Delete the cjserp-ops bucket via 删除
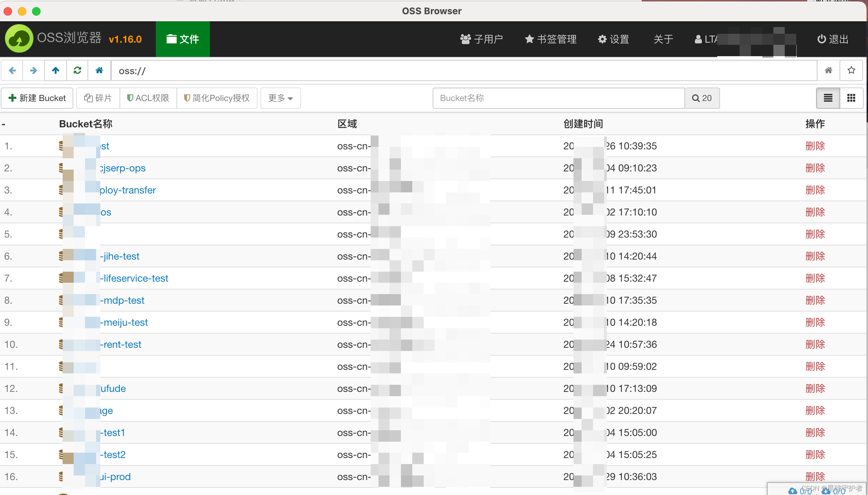 (x=815, y=168)
